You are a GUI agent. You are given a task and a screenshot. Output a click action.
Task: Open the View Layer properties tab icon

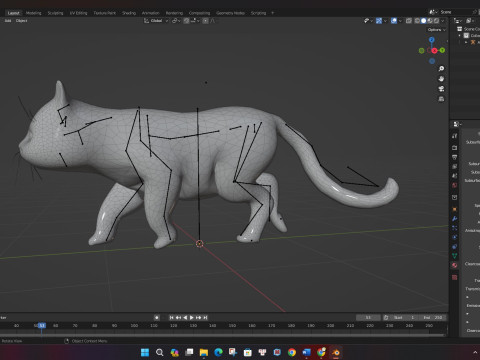[455, 166]
